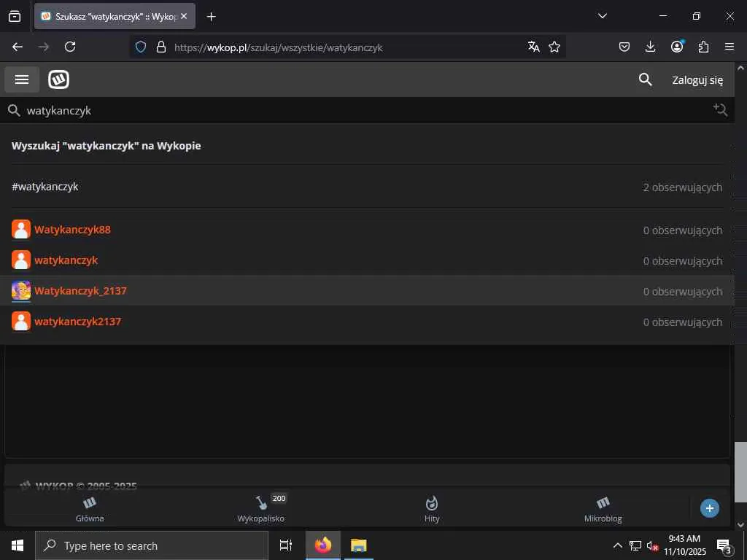The image size is (747, 560).
Task: Show hidden tray icons
Action: (x=617, y=545)
